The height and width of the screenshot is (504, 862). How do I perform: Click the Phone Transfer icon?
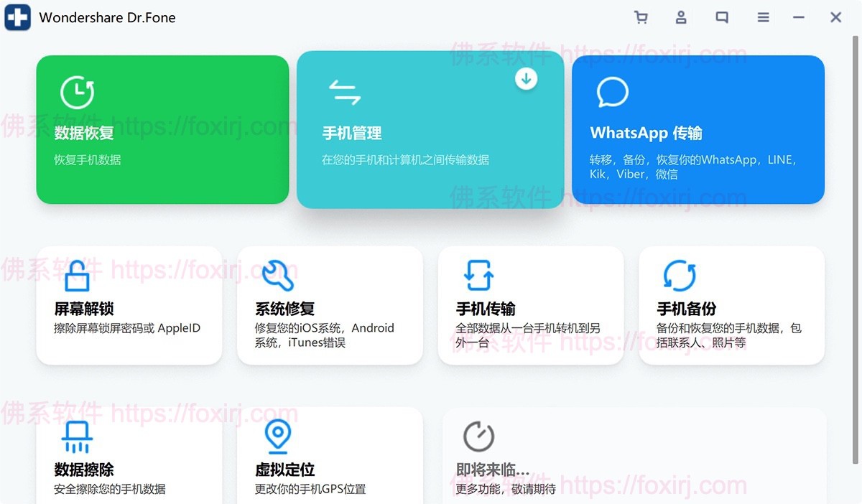(x=478, y=276)
